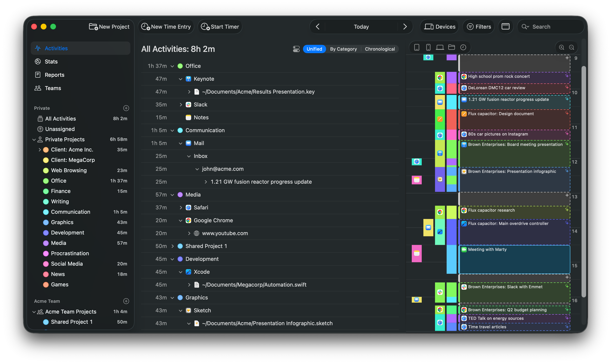Switch to By Category tab
This screenshot has height=364, width=611.
tap(343, 49)
